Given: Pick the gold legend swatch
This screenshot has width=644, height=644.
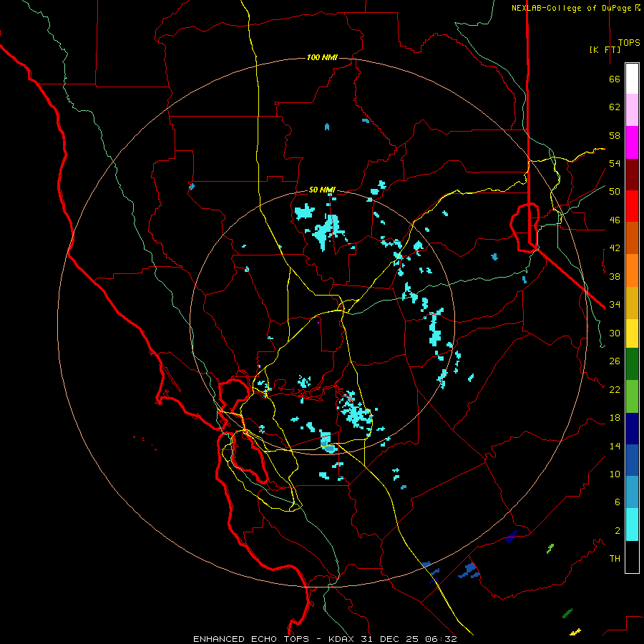Looking at the screenshot, I should coord(632,303).
